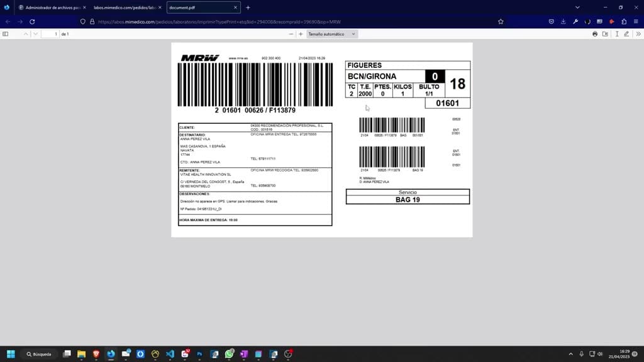Click the tracking number 2 01601 00626 / F113879

pyautogui.click(x=255, y=111)
